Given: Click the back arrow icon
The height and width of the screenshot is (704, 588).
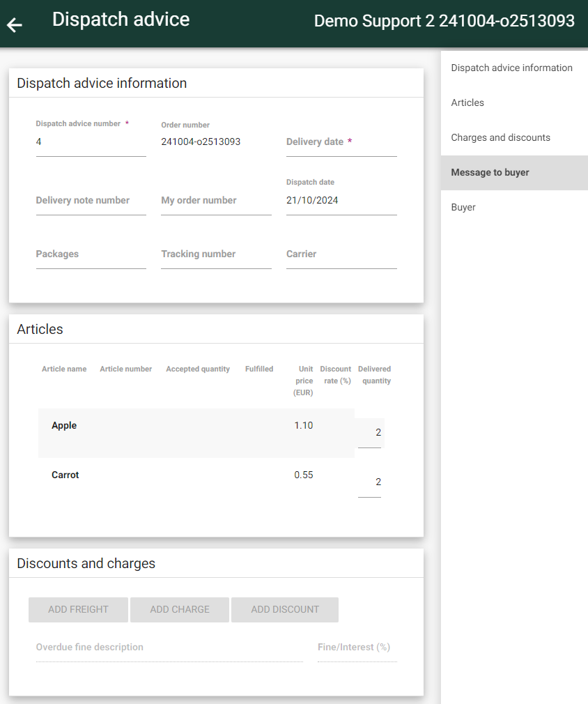Looking at the screenshot, I should (15, 24).
